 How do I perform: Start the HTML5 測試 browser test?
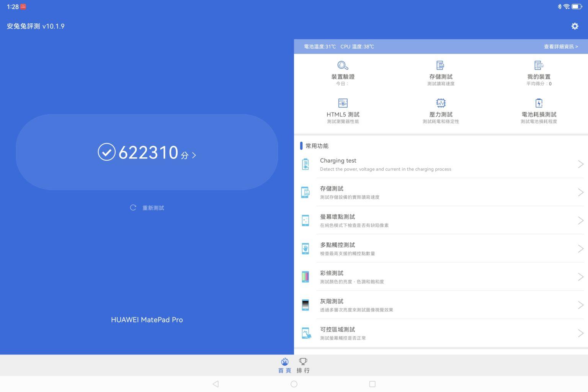[x=343, y=109]
